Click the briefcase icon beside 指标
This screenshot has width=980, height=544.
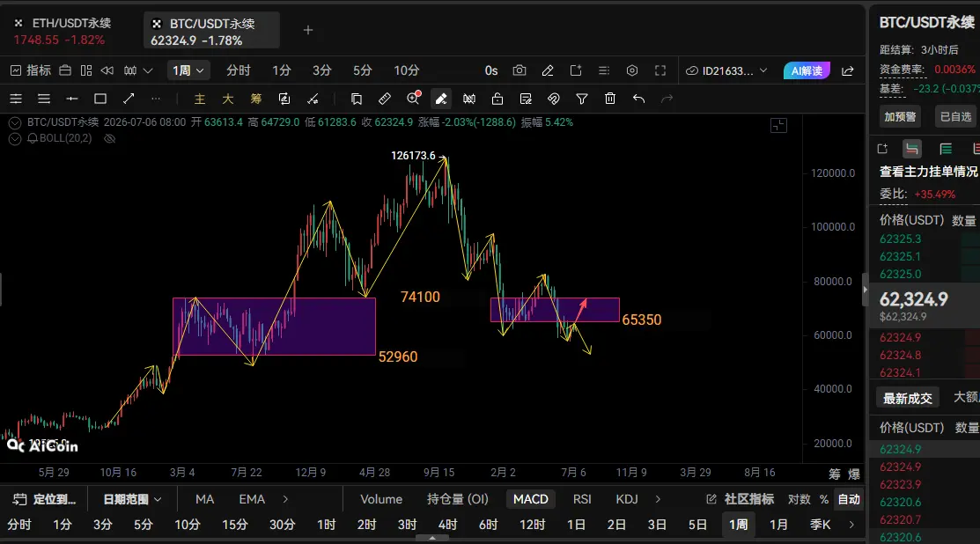65,70
